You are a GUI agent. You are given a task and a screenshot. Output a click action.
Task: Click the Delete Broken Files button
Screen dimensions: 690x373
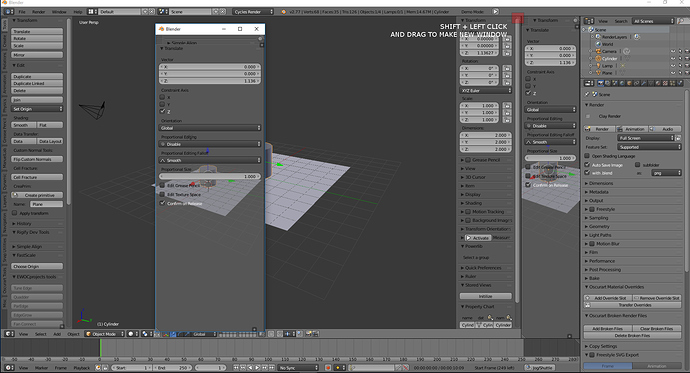[x=632, y=335]
